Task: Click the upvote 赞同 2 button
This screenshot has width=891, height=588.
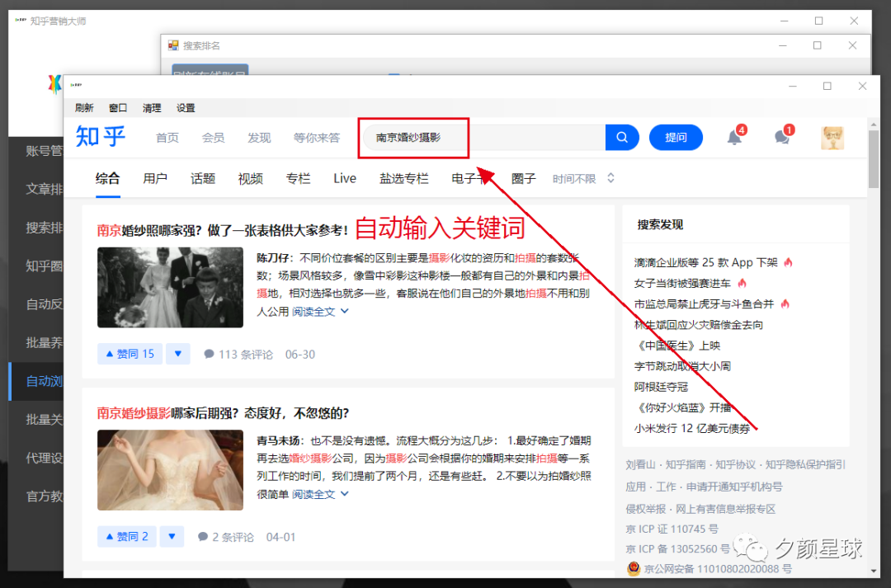Action: 127,536
